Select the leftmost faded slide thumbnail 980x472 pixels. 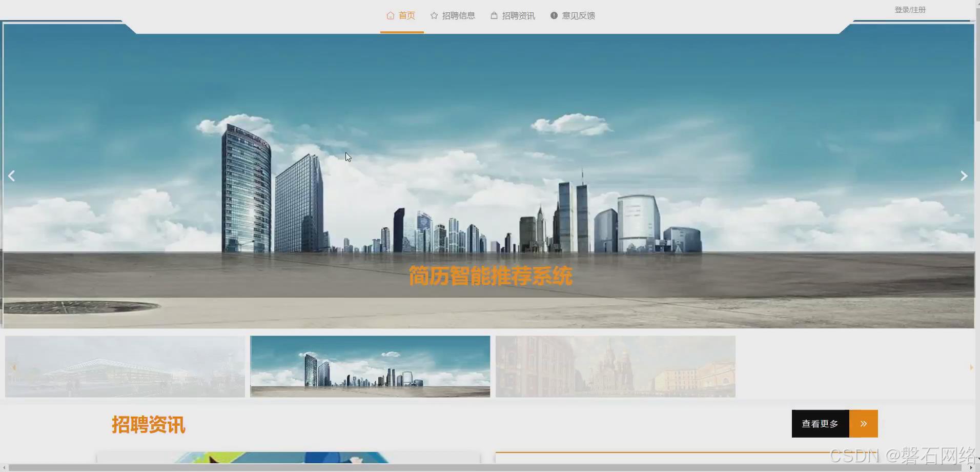pos(124,366)
